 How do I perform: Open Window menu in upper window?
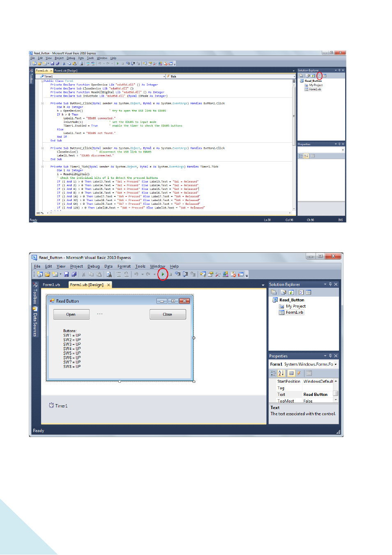(102, 58)
